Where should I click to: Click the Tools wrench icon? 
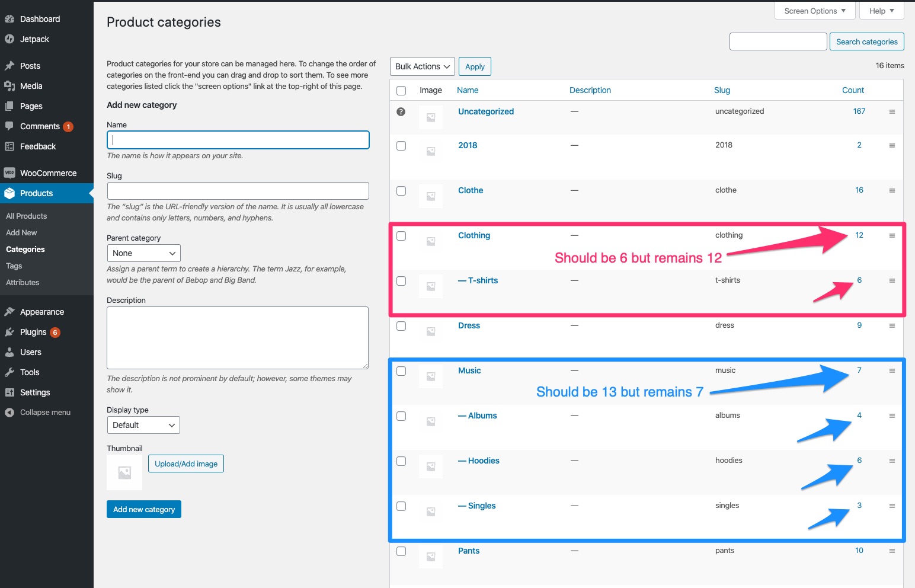[9, 372]
